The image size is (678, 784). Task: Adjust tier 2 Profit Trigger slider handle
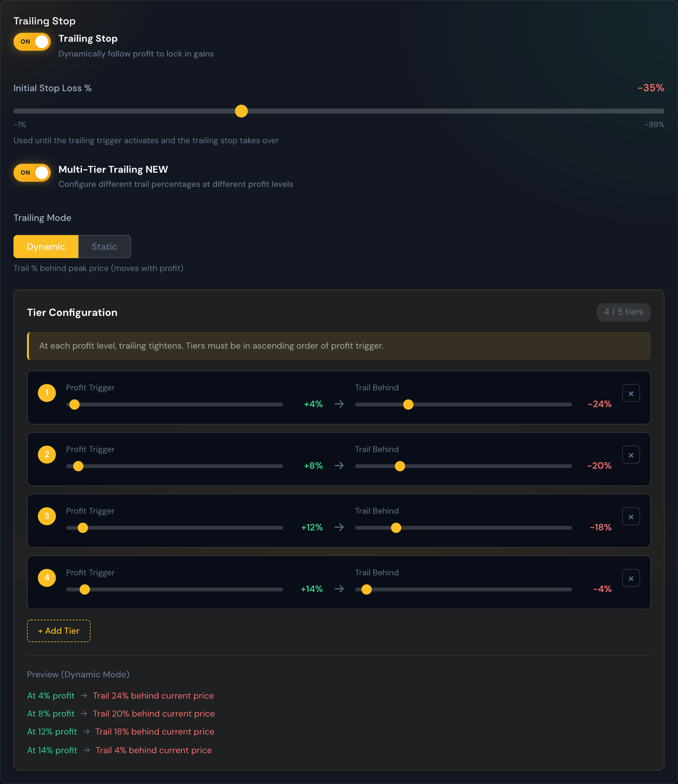[79, 466]
